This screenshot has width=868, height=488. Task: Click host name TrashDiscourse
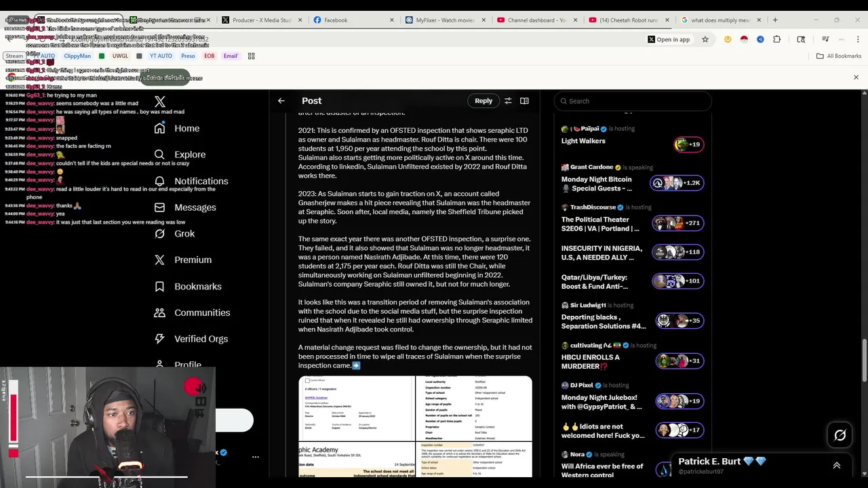(x=593, y=207)
